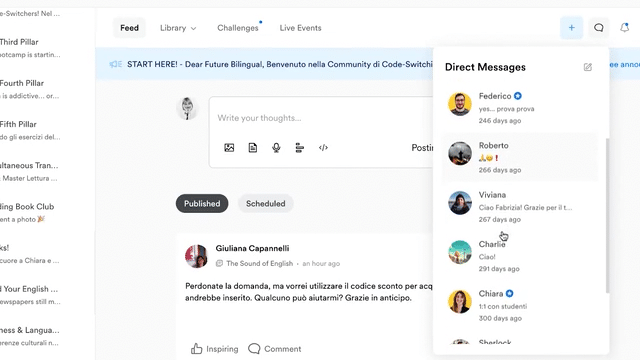Click the announcement megaphone icon

point(116,64)
